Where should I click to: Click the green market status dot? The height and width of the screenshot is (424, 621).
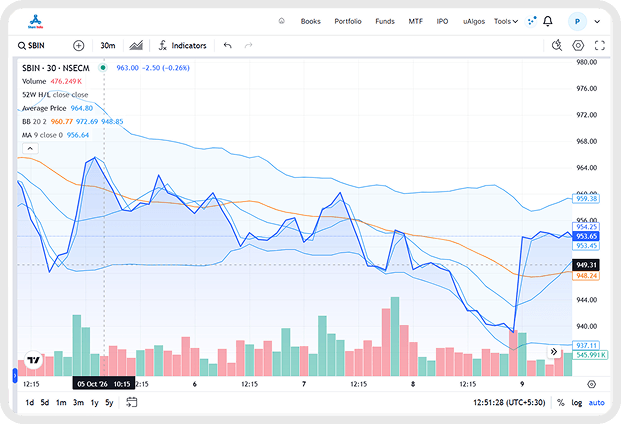(103, 68)
